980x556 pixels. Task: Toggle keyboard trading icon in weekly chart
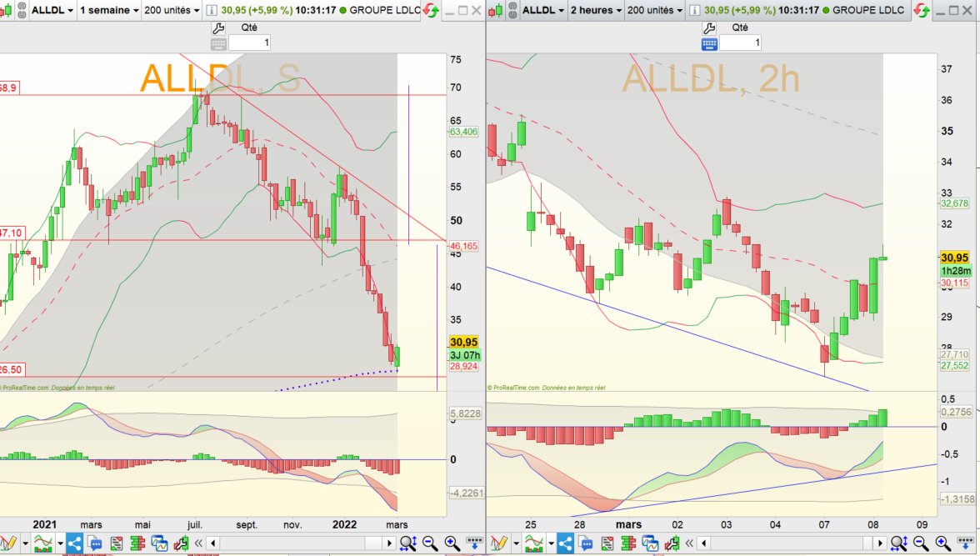point(218,43)
